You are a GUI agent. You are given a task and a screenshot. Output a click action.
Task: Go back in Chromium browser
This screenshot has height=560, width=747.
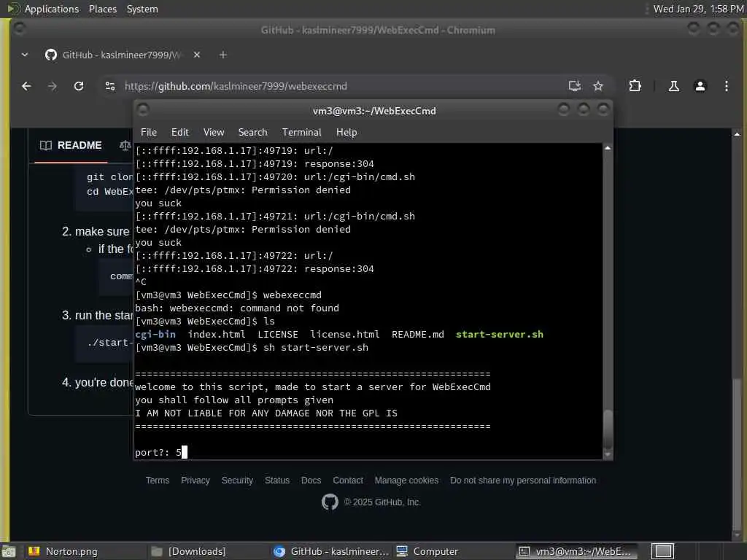pos(27,86)
